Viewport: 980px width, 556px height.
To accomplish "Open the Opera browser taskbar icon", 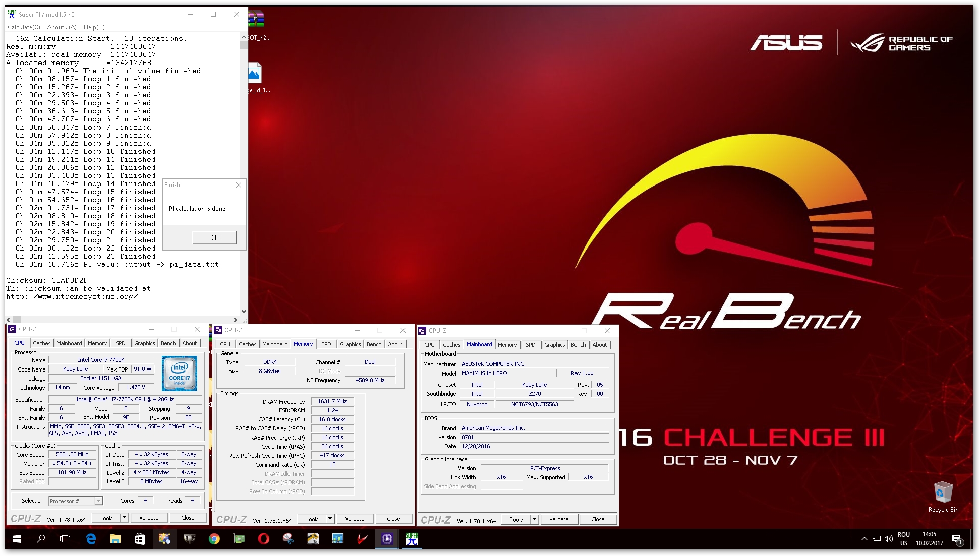I will [263, 539].
